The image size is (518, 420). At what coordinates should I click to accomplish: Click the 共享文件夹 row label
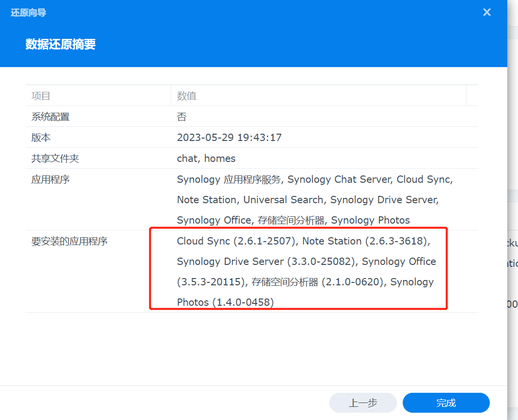point(55,158)
